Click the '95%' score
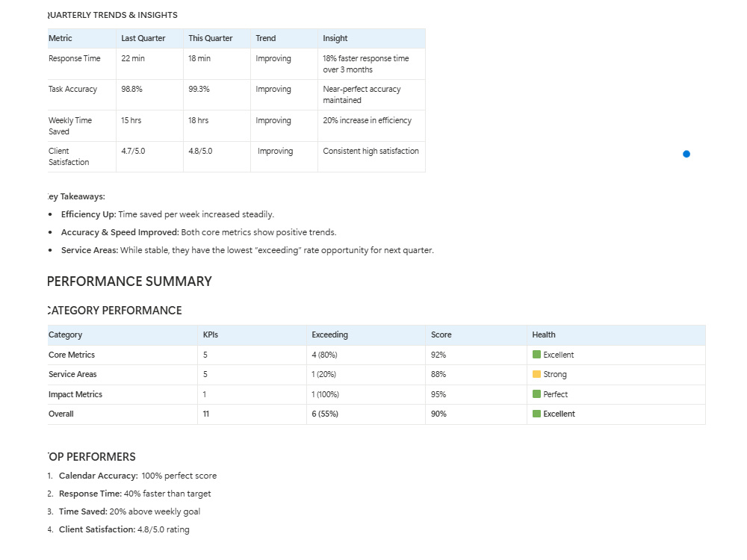 coord(438,394)
